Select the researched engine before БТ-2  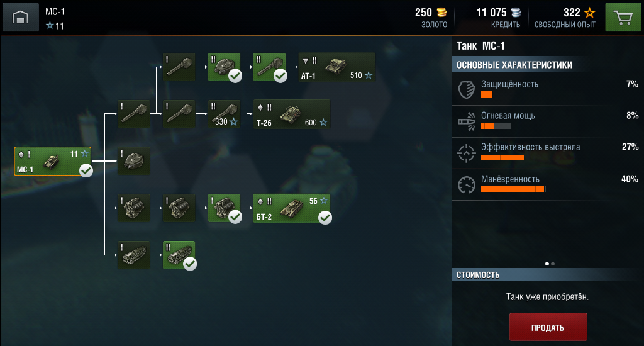click(x=225, y=208)
